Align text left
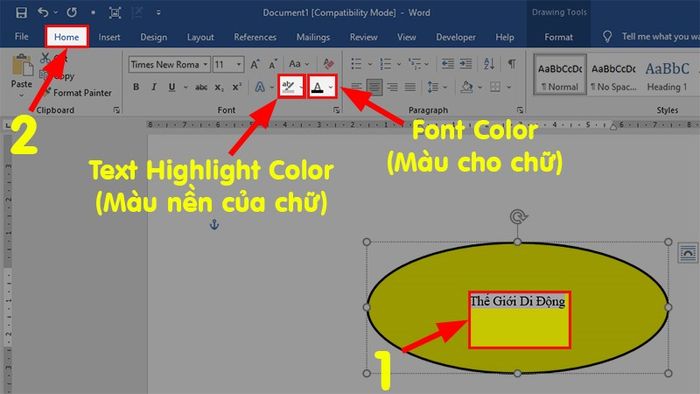The height and width of the screenshot is (394, 700). coord(356,87)
